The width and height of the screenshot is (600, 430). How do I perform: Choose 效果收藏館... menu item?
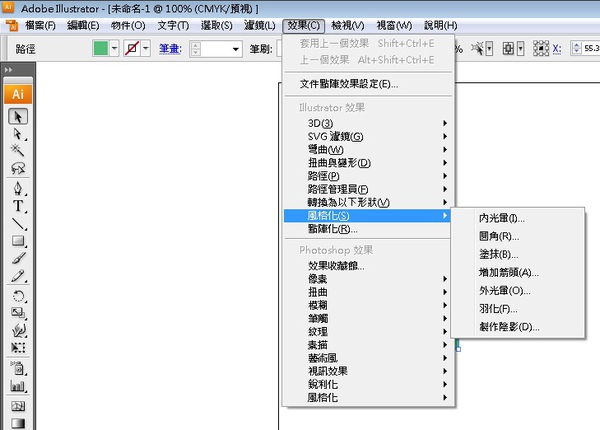pyautogui.click(x=368, y=265)
